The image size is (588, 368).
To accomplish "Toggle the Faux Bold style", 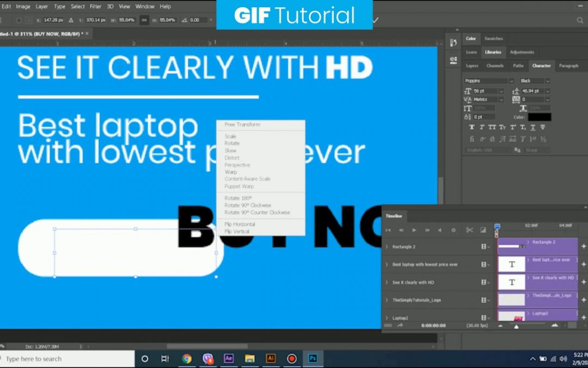I will pos(471,127).
